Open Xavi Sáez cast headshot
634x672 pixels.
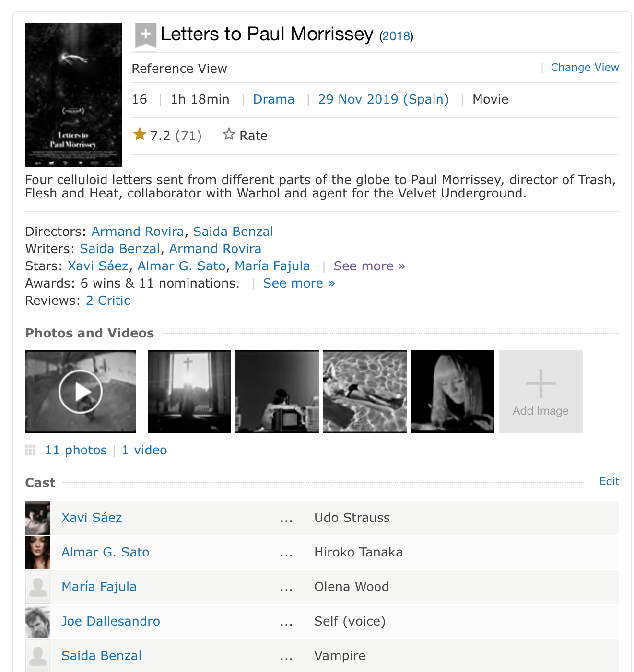[38, 518]
